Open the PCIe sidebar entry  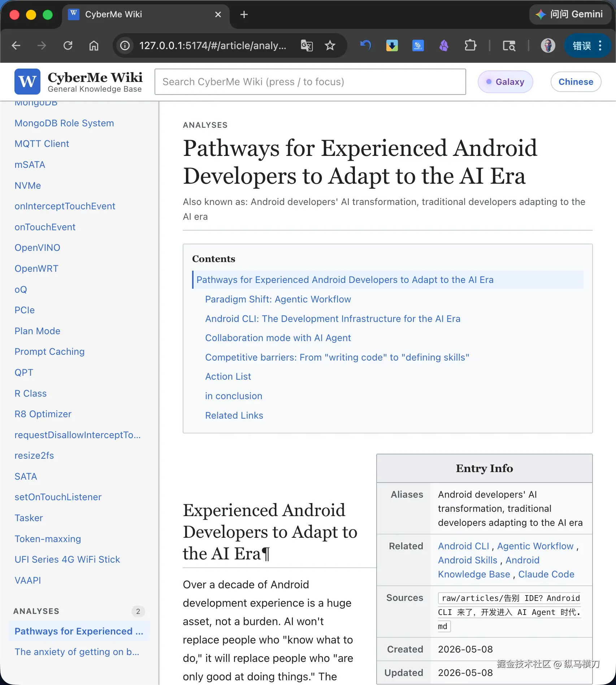(25, 310)
